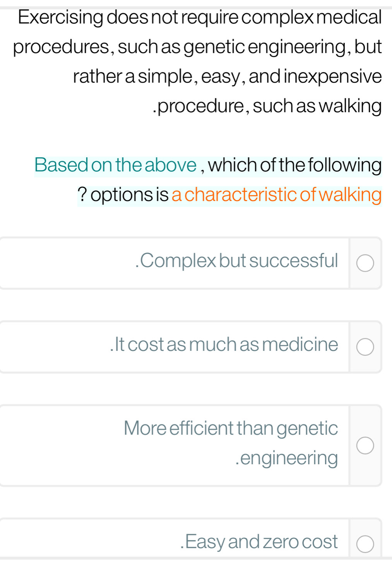Choose the "It cost as much as medicine" radio button
Viewport: 392px width, 564px height.
365,347
